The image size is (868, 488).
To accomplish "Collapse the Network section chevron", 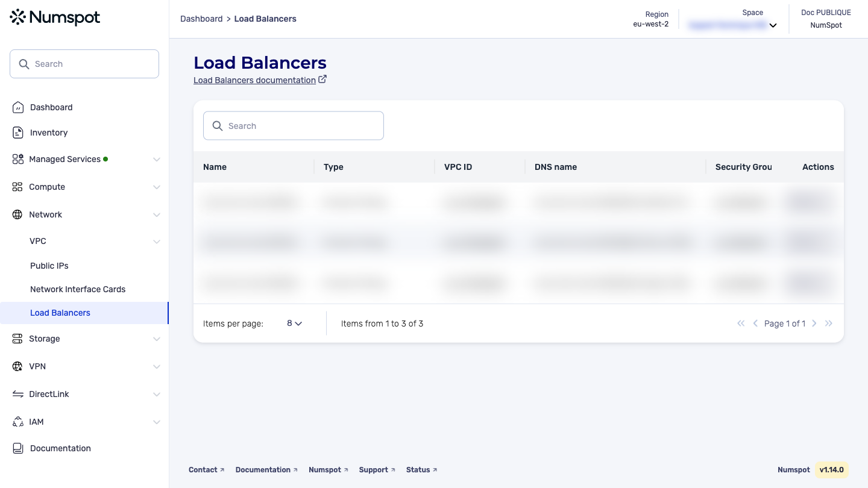I will click(157, 215).
